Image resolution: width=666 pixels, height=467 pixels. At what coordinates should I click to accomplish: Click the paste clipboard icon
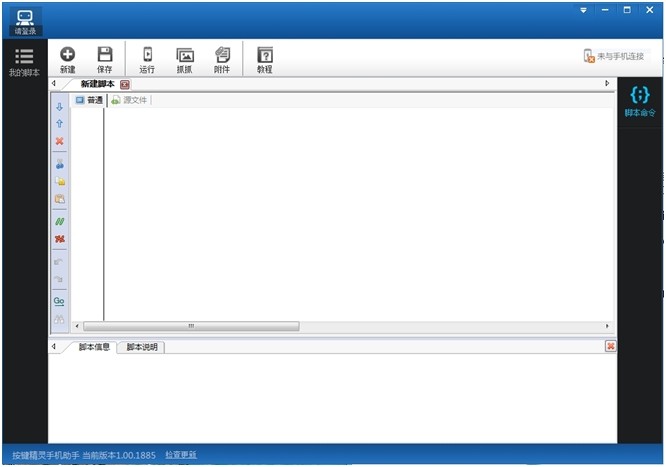click(59, 198)
